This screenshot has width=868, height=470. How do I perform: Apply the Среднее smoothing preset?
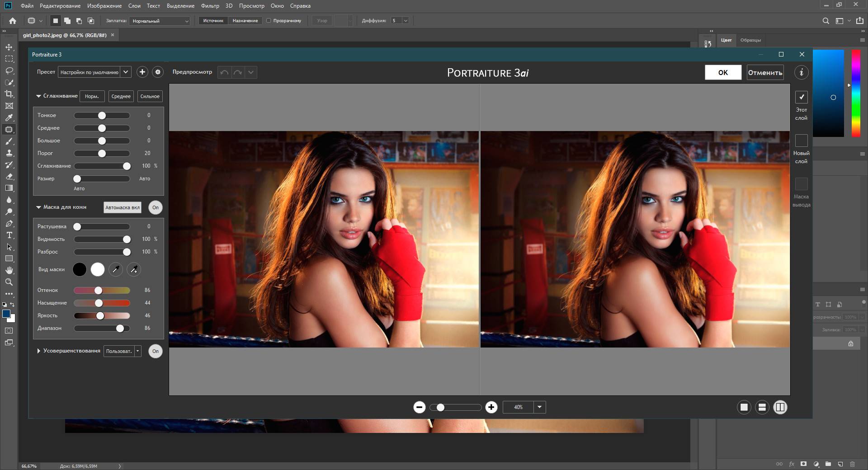pos(121,96)
